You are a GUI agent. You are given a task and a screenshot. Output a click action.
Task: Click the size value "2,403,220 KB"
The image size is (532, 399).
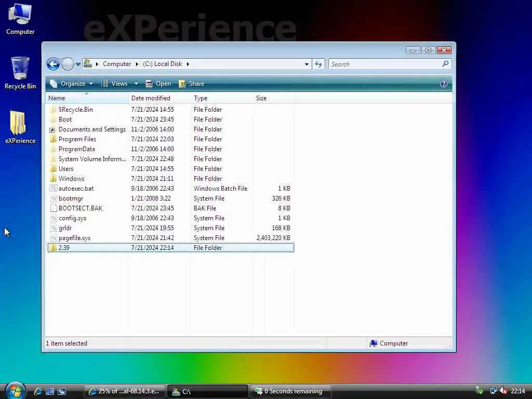pyautogui.click(x=273, y=238)
